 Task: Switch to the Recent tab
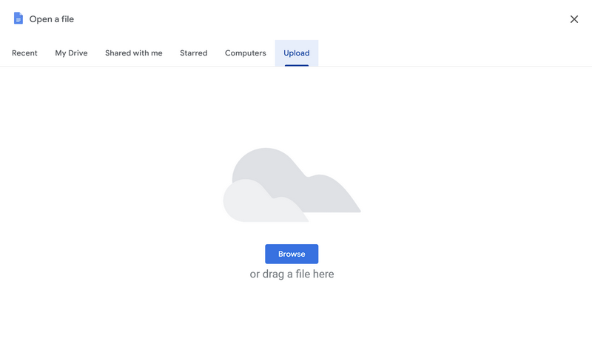[24, 53]
